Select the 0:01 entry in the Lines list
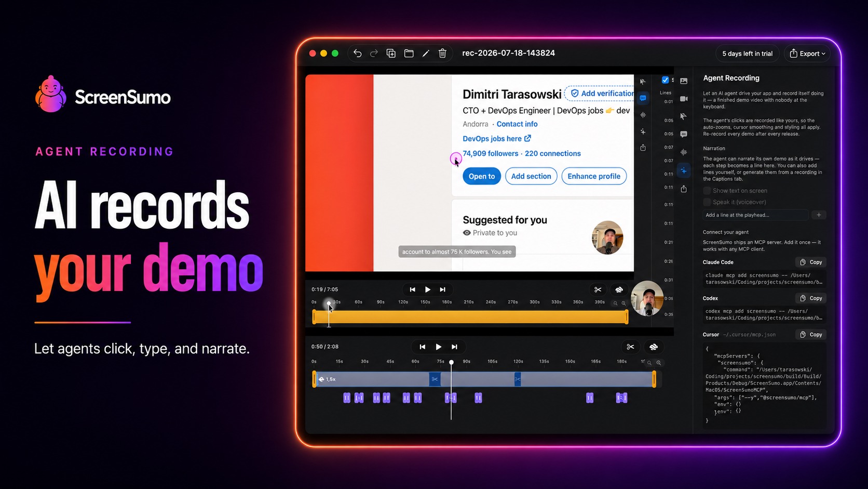Image resolution: width=868 pixels, height=489 pixels. (x=669, y=102)
